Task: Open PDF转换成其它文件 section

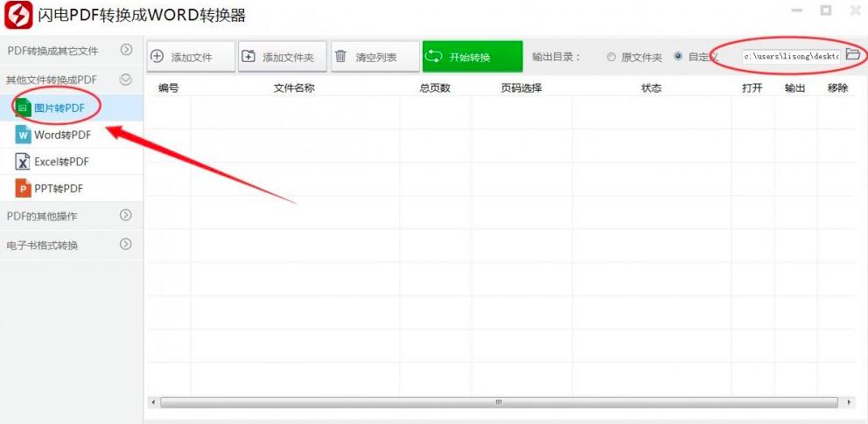Action: click(x=72, y=51)
